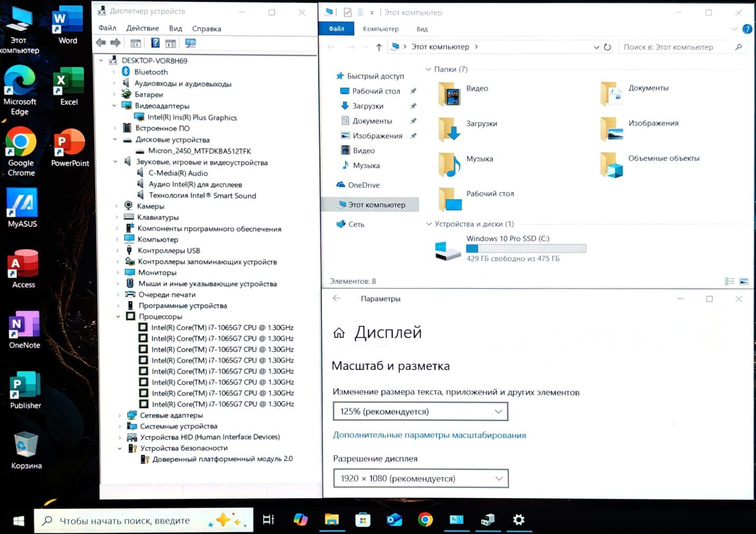Open the 1920 × 1080 resolution dropdown
Viewport: 756px width, 534px height.
(x=421, y=479)
